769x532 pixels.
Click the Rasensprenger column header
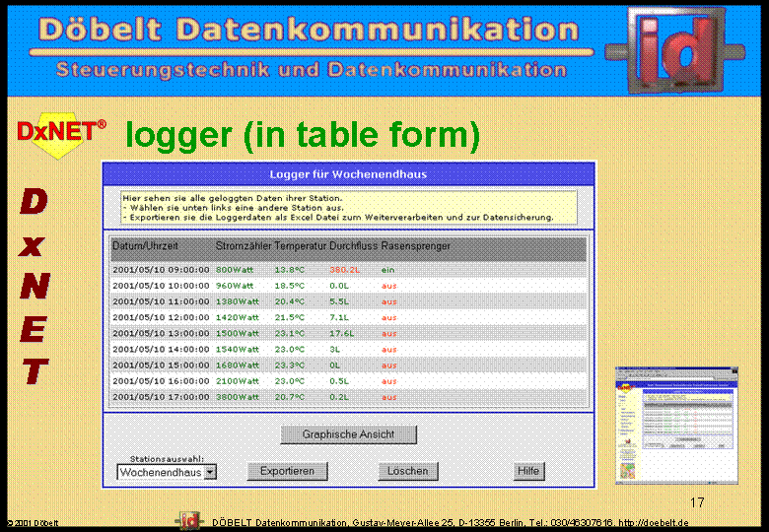click(x=415, y=246)
